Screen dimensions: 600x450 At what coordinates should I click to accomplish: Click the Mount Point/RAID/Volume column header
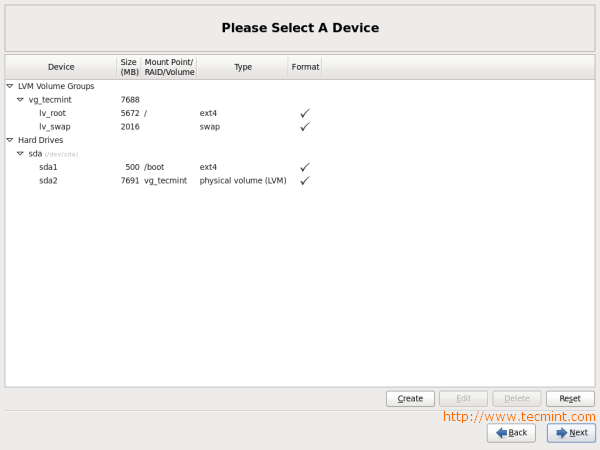click(x=168, y=67)
